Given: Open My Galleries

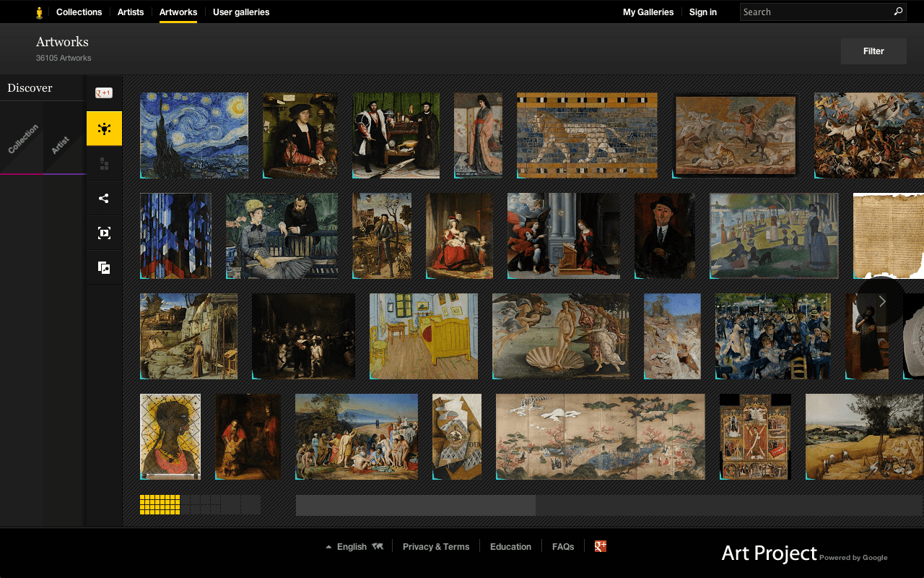Looking at the screenshot, I should pyautogui.click(x=648, y=12).
